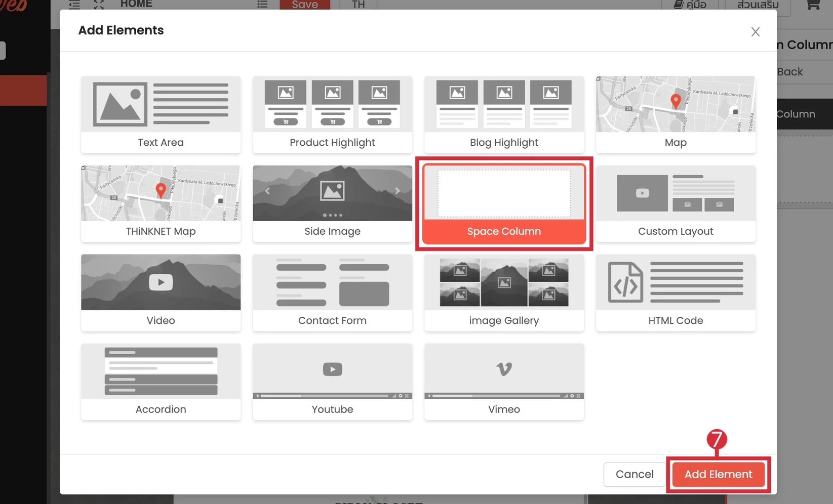Choose the THiNKNET Map element
The image size is (833, 504).
click(161, 203)
